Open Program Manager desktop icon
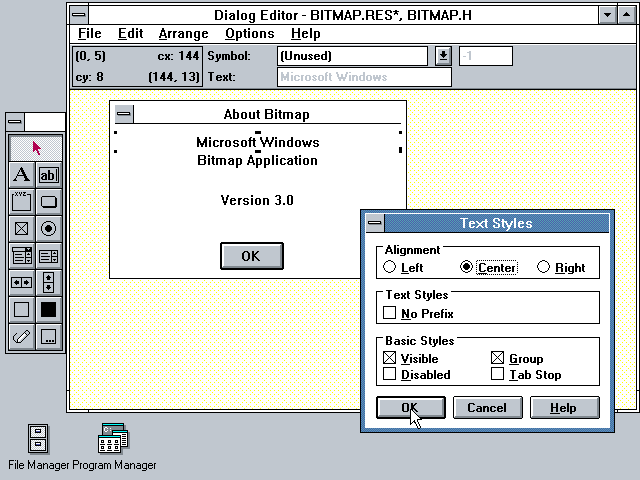 pos(113,446)
